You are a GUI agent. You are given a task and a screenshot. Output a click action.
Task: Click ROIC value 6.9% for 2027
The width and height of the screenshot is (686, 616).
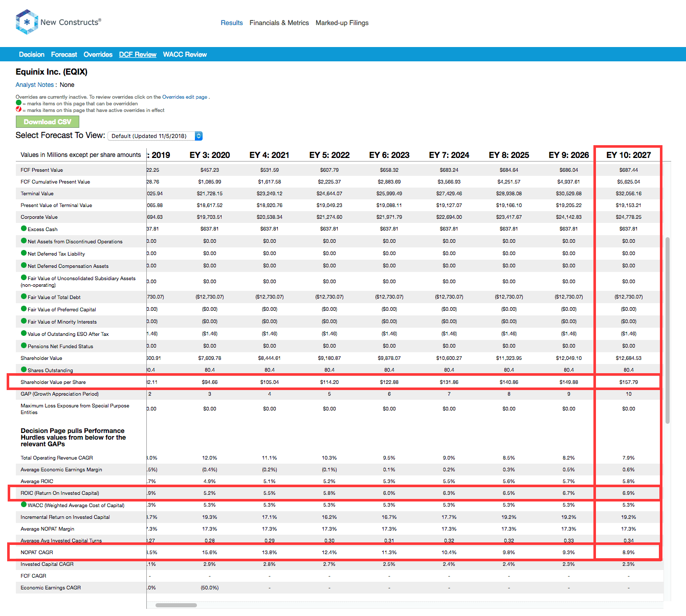[x=629, y=493]
